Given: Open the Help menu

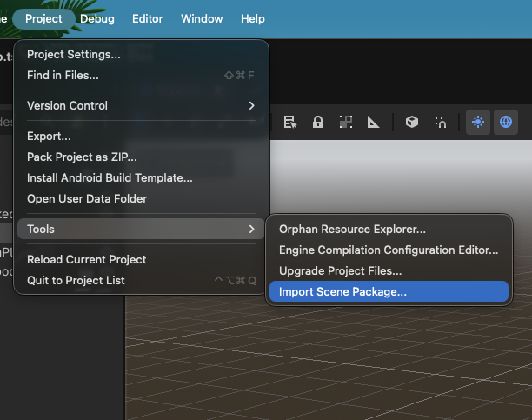Looking at the screenshot, I should (252, 18).
